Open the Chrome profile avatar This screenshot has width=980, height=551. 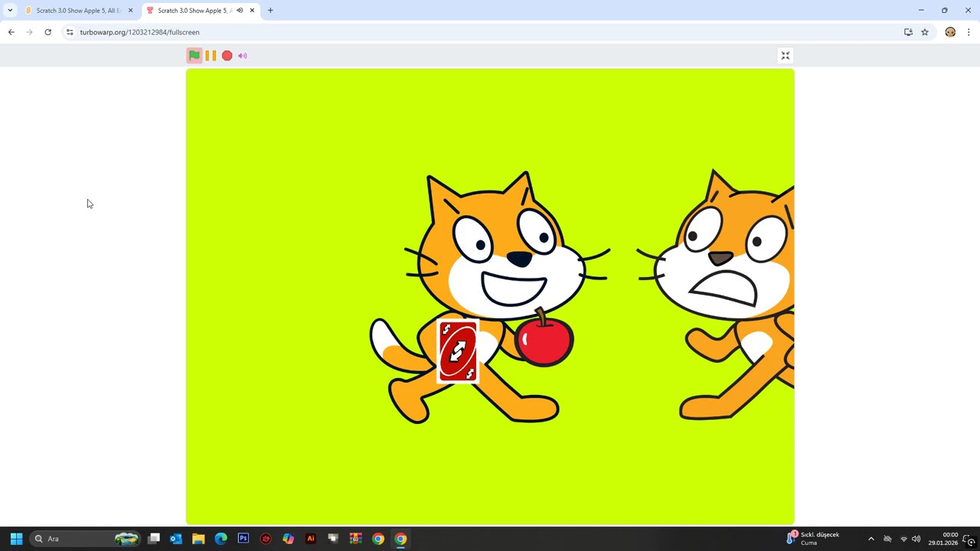[x=950, y=32]
